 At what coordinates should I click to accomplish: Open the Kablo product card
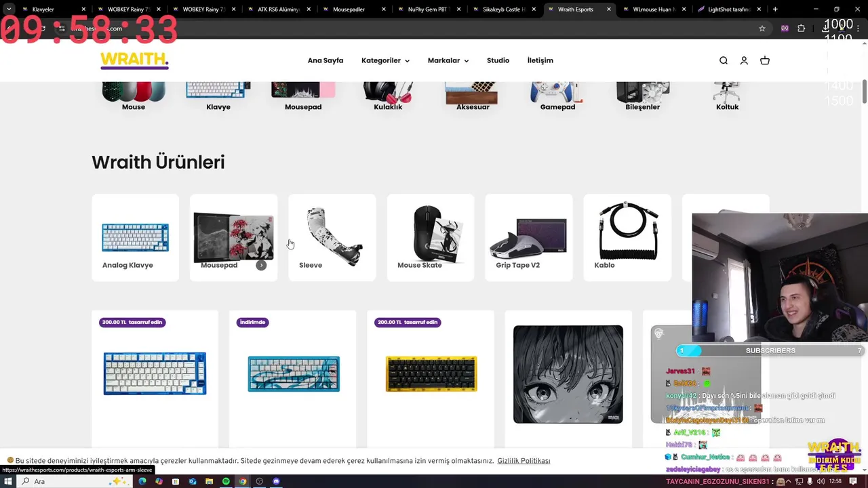(627, 237)
